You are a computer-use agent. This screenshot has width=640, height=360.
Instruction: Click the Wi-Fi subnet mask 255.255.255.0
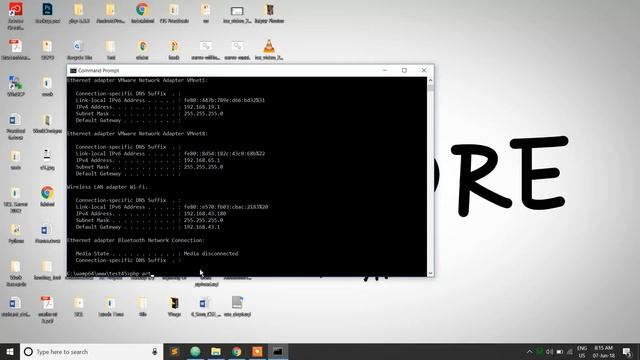pos(203,220)
